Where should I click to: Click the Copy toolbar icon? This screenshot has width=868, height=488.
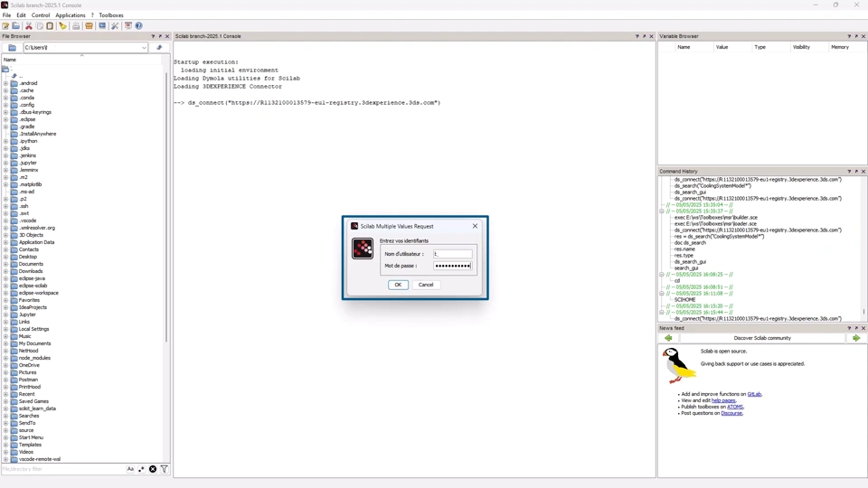(39, 26)
